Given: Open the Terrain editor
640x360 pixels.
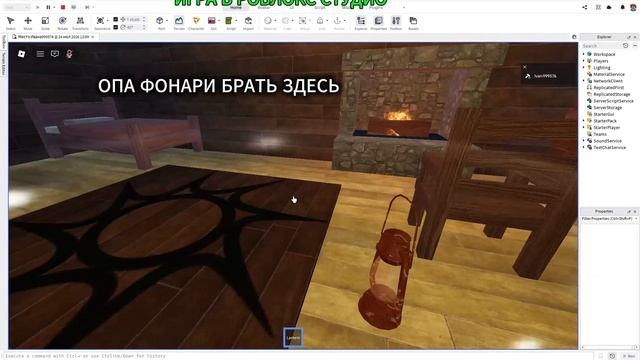Looking at the screenshot, I should point(179,22).
